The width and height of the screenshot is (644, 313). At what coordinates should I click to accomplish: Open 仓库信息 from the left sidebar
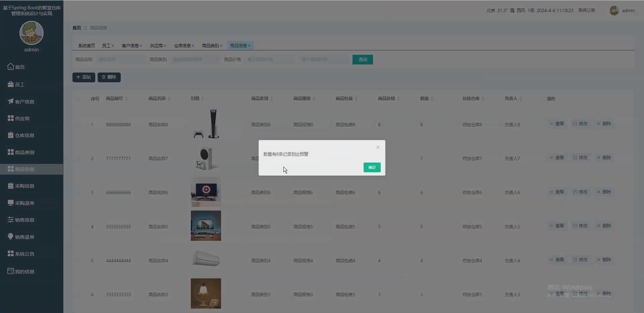tap(24, 135)
